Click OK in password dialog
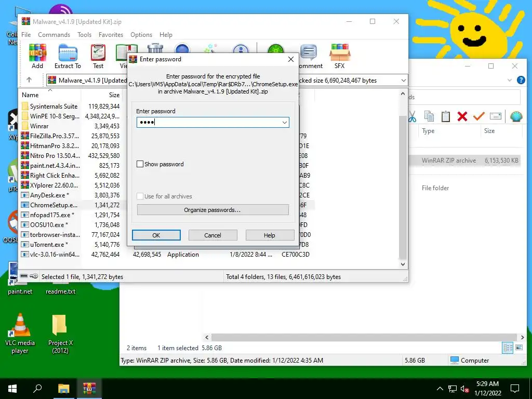Screen dimensions: 532x399 click(x=156, y=235)
